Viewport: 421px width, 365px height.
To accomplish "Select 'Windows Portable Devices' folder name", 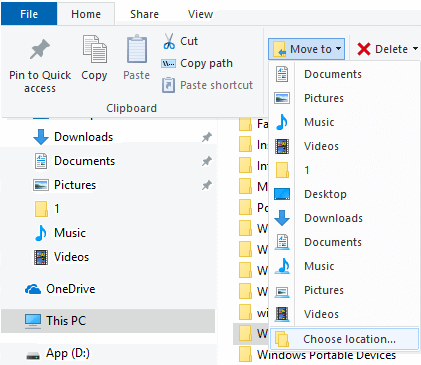I will (x=326, y=355).
